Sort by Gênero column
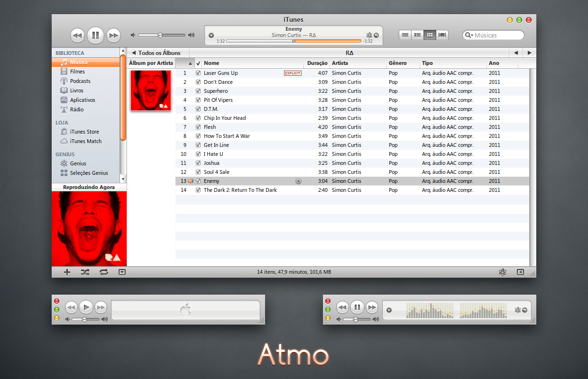Image resolution: width=588 pixels, height=379 pixels. [403, 63]
